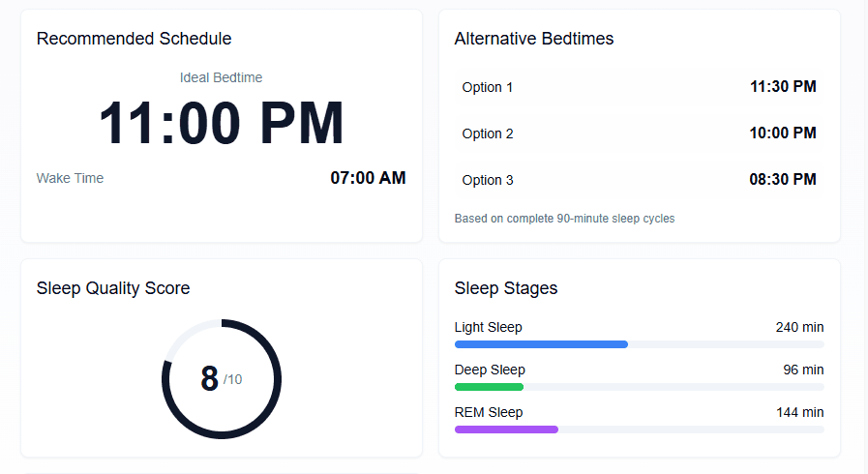Click the Alternative Bedtimes heading
868x474 pixels.
(534, 39)
